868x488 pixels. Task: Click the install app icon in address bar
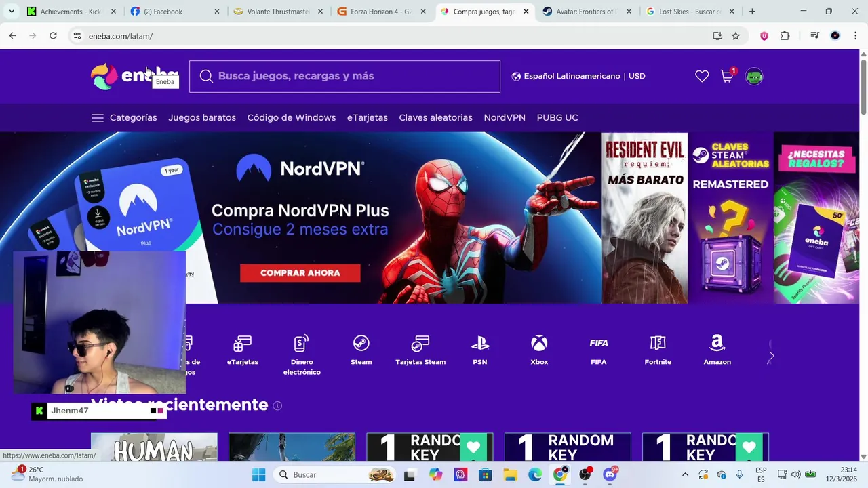click(717, 36)
